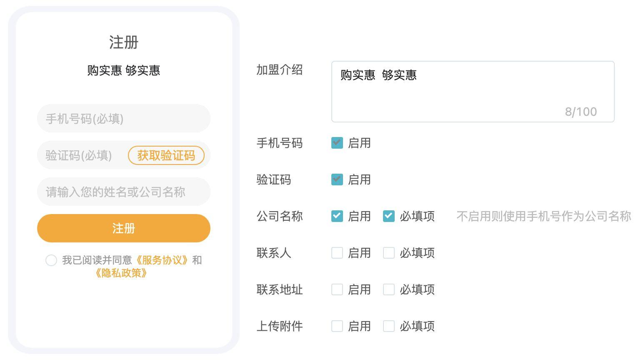Open the 《隐私政策》 link
The image size is (641, 364).
121,273
